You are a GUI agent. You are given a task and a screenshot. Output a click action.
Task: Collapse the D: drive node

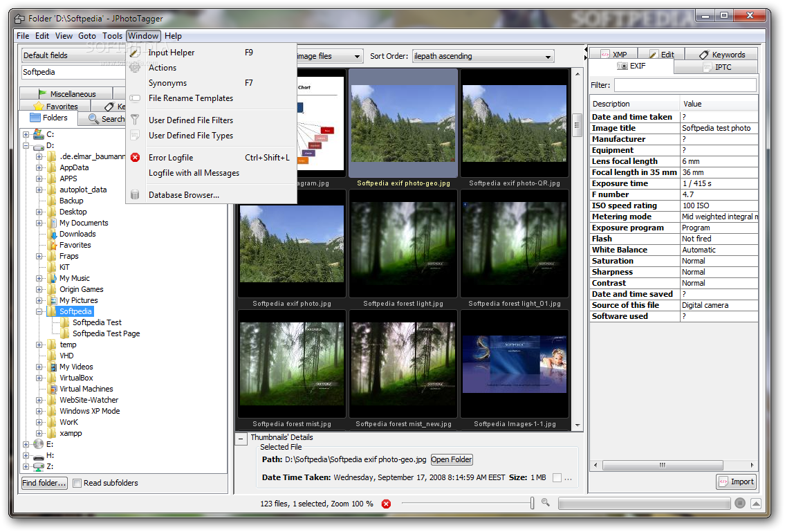pos(26,146)
